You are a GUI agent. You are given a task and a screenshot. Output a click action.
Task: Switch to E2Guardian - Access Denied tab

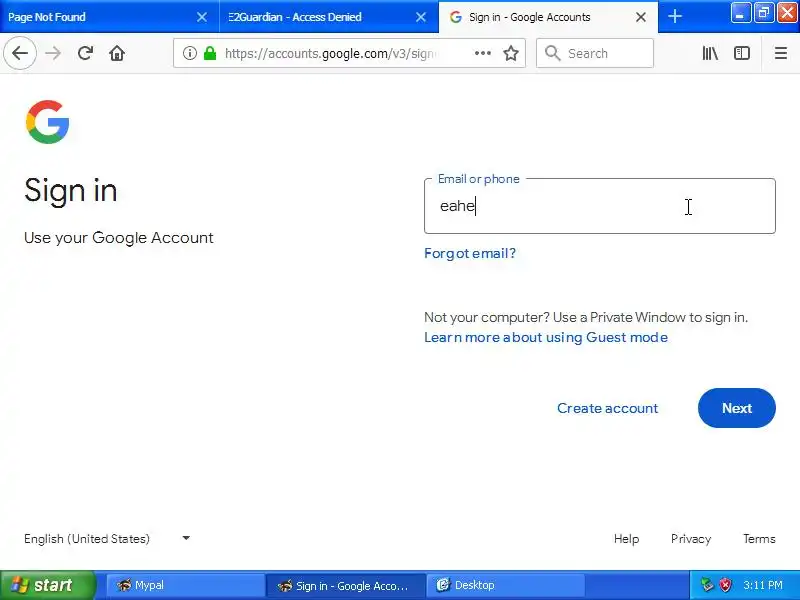[x=329, y=17]
